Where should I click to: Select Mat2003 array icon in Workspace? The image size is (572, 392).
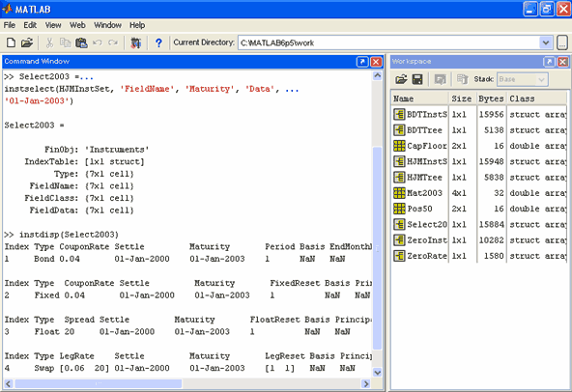(399, 193)
